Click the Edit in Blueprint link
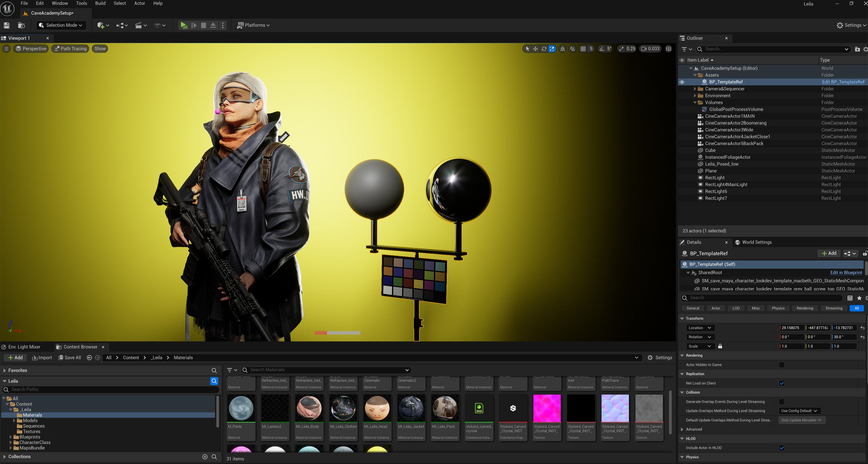The height and width of the screenshot is (464, 868). click(846, 272)
